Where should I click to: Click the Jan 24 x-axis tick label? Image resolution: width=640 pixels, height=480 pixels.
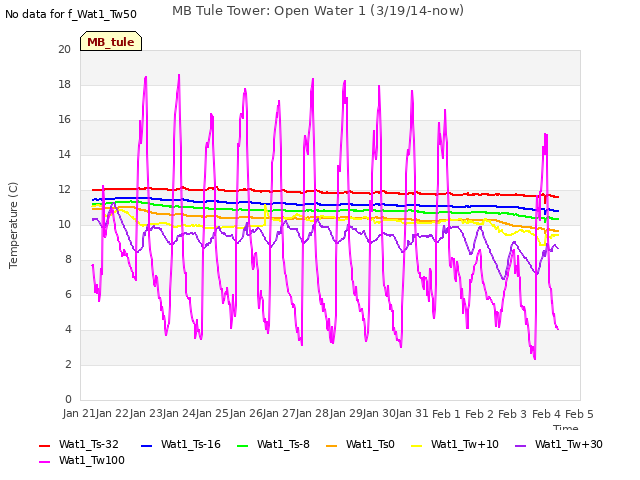(179, 413)
